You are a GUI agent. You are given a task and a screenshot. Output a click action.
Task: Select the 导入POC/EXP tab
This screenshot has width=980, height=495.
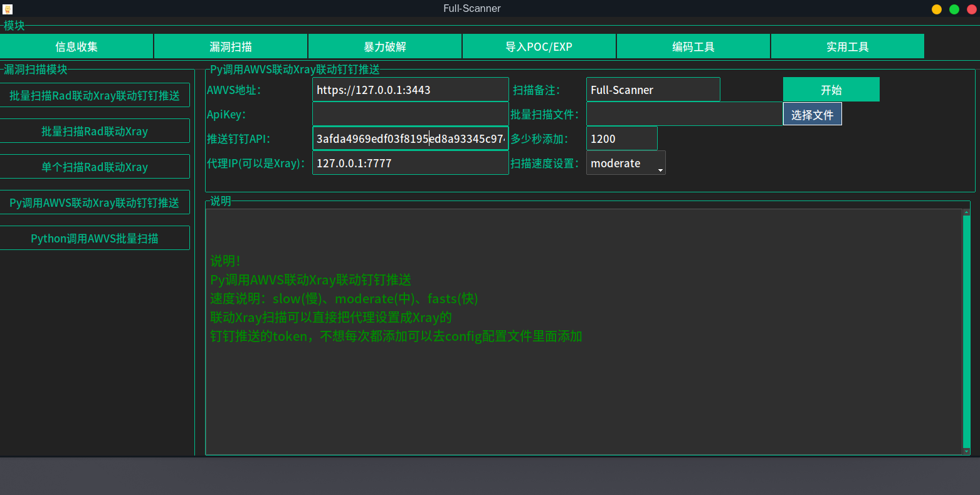point(539,47)
